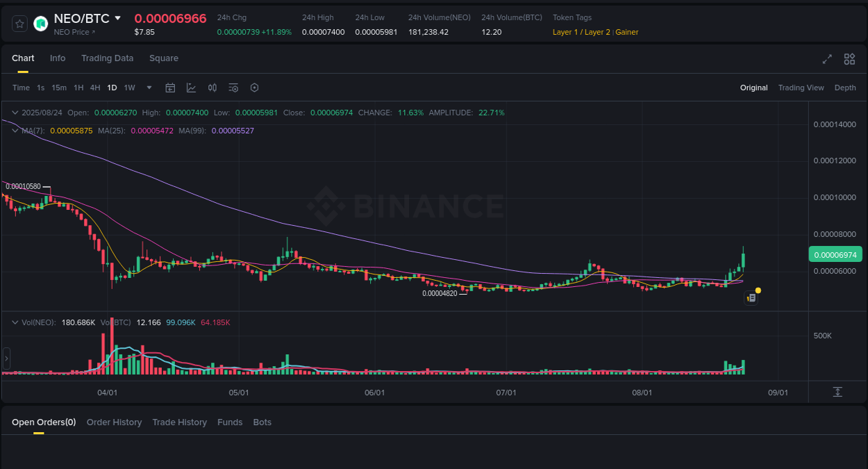Select the chart type icon

tap(191, 88)
